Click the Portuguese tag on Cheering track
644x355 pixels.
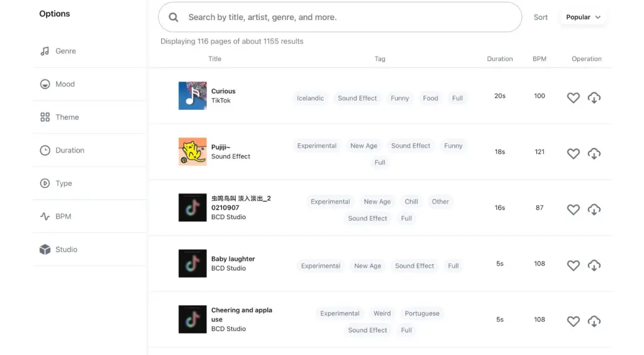coord(422,314)
